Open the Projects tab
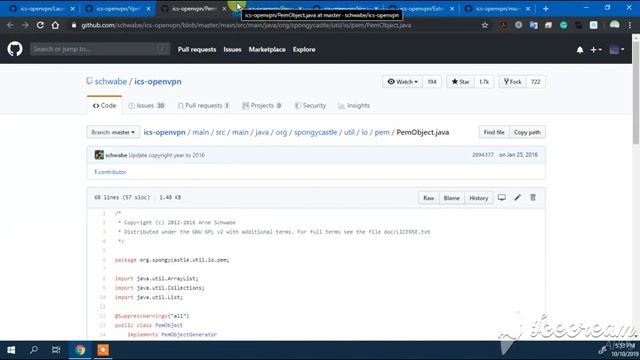 click(262, 106)
